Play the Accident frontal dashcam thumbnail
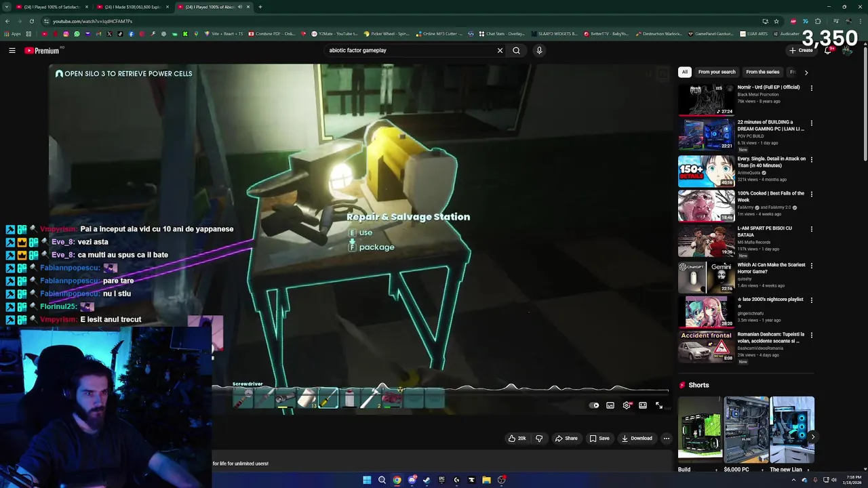 click(706, 347)
